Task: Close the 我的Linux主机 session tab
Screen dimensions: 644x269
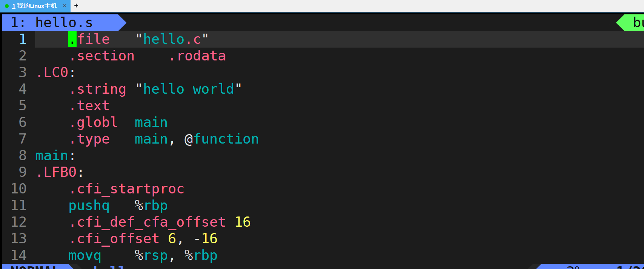Action: (65, 6)
